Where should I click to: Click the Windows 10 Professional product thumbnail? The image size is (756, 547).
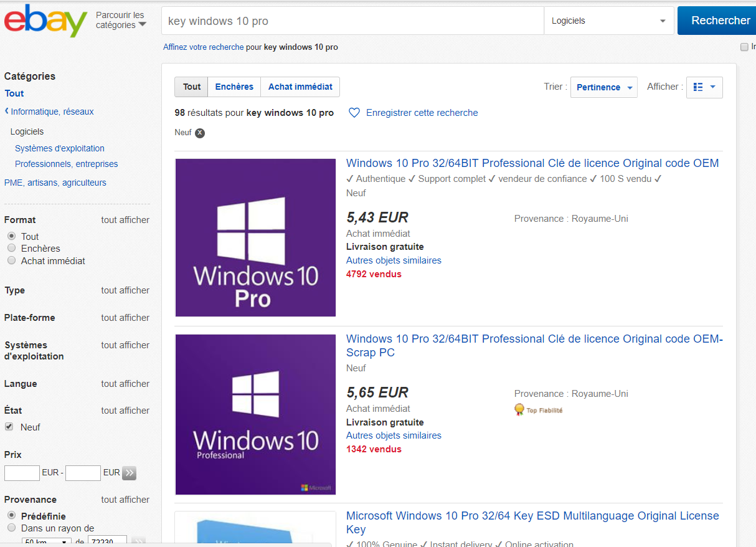pyautogui.click(x=255, y=414)
